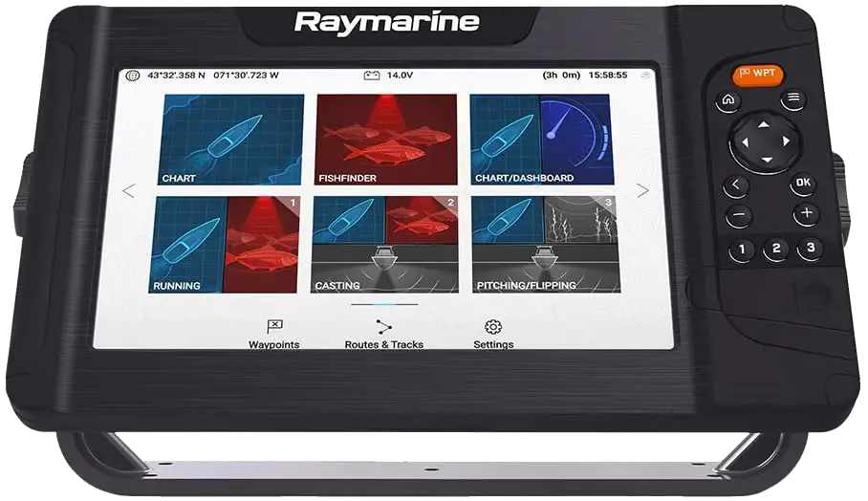The width and height of the screenshot is (868, 501).
Task: Open the CHART app tile
Action: [230, 140]
